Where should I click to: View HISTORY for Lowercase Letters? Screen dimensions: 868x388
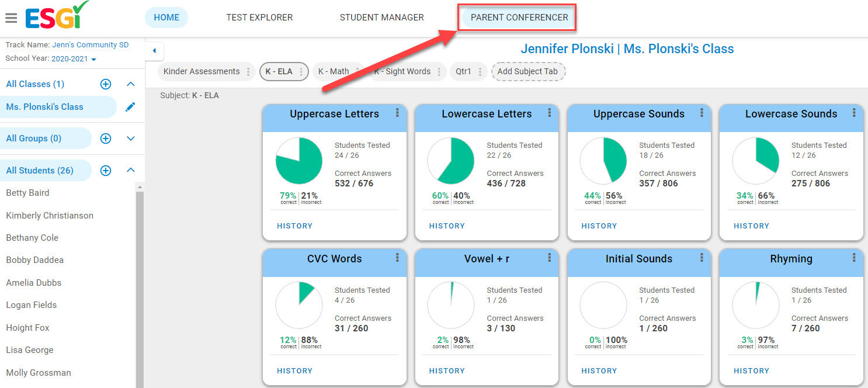tap(447, 226)
